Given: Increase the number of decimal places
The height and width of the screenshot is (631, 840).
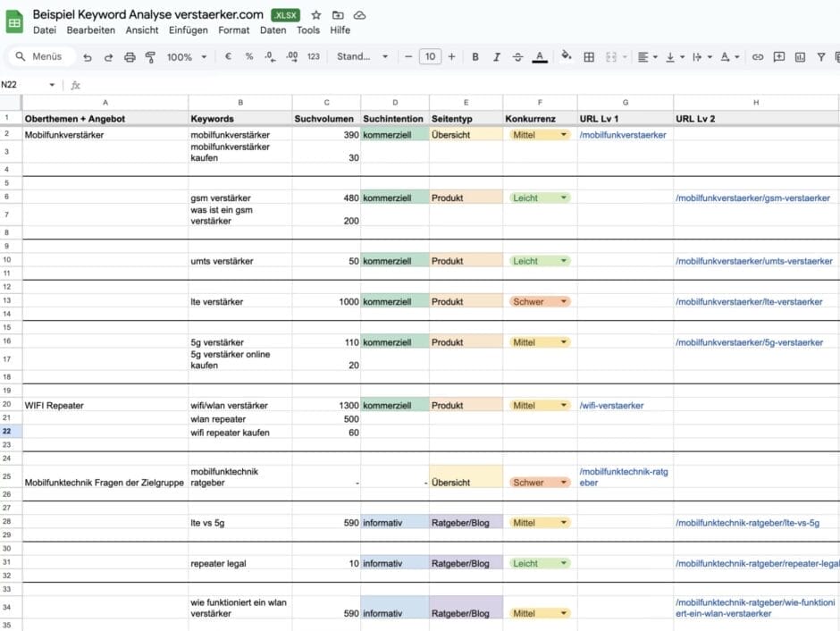Looking at the screenshot, I should point(292,56).
